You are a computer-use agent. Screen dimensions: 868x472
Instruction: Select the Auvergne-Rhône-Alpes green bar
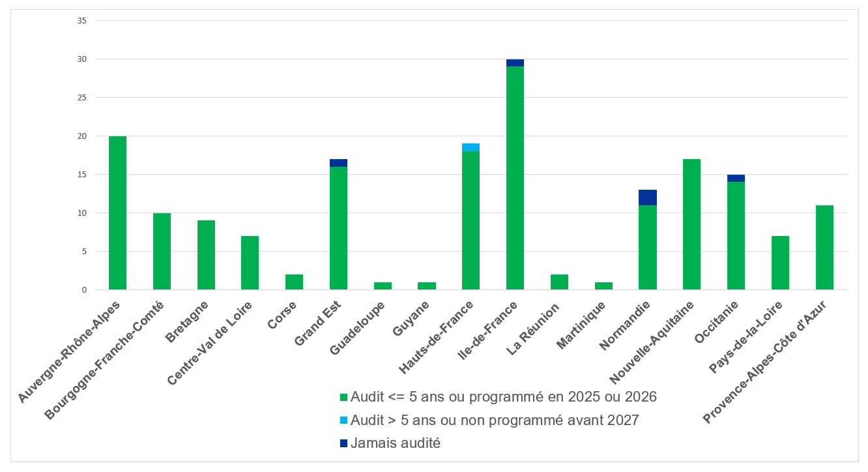(117, 213)
